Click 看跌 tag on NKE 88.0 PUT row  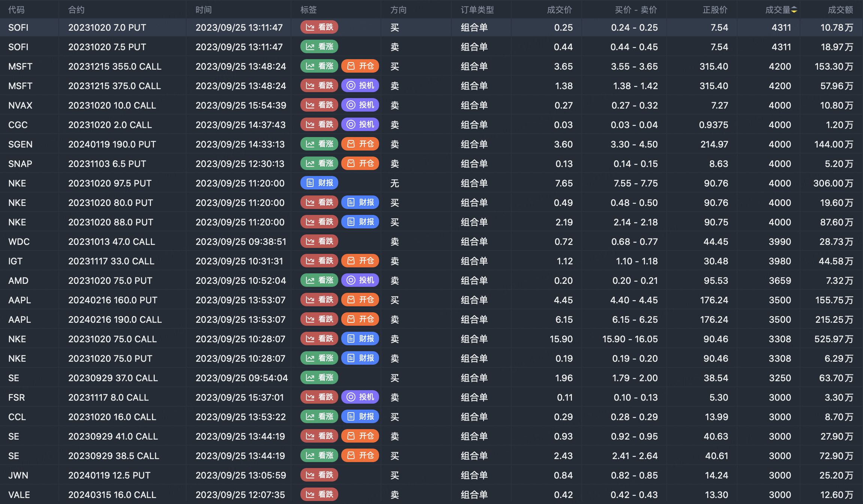320,222
